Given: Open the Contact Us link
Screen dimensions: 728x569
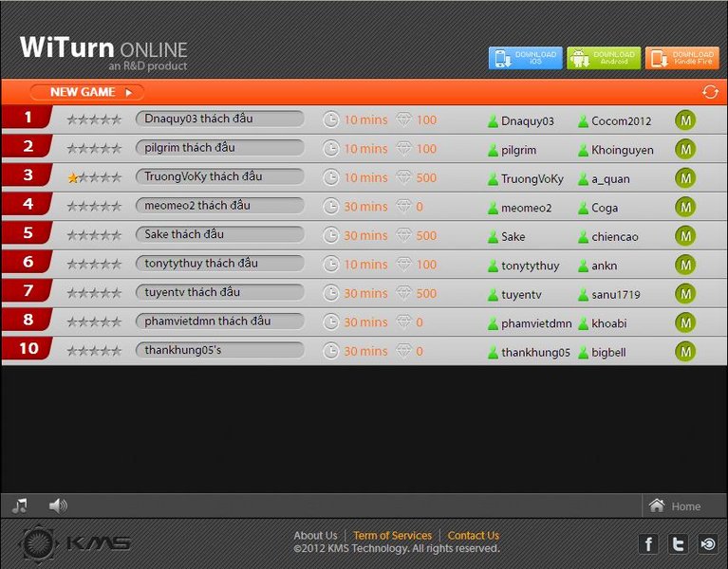Looking at the screenshot, I should (x=473, y=536).
